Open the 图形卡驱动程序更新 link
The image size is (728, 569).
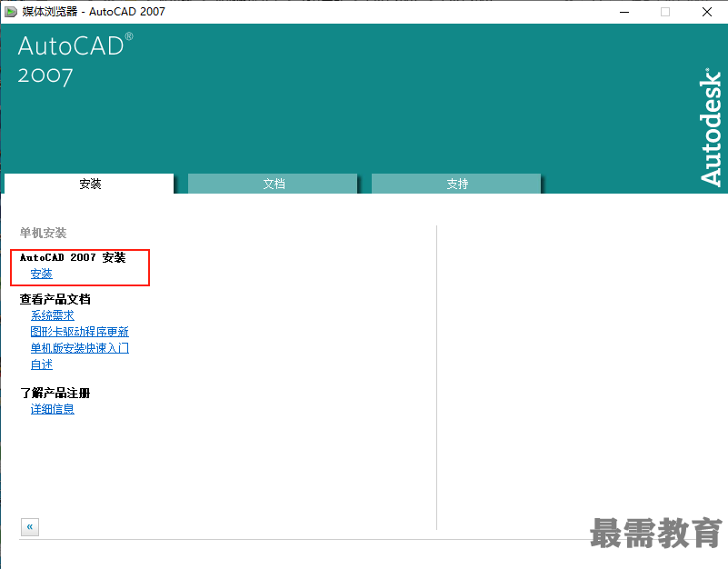(x=79, y=332)
